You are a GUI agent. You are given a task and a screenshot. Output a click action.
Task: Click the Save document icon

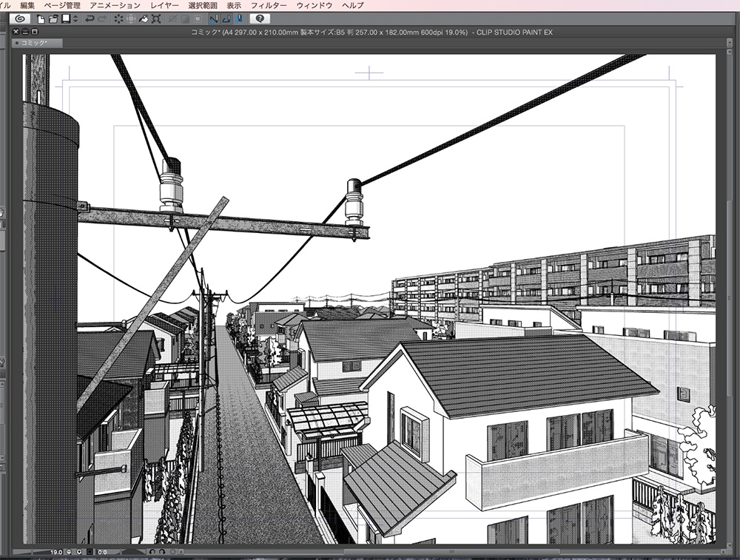pos(65,18)
